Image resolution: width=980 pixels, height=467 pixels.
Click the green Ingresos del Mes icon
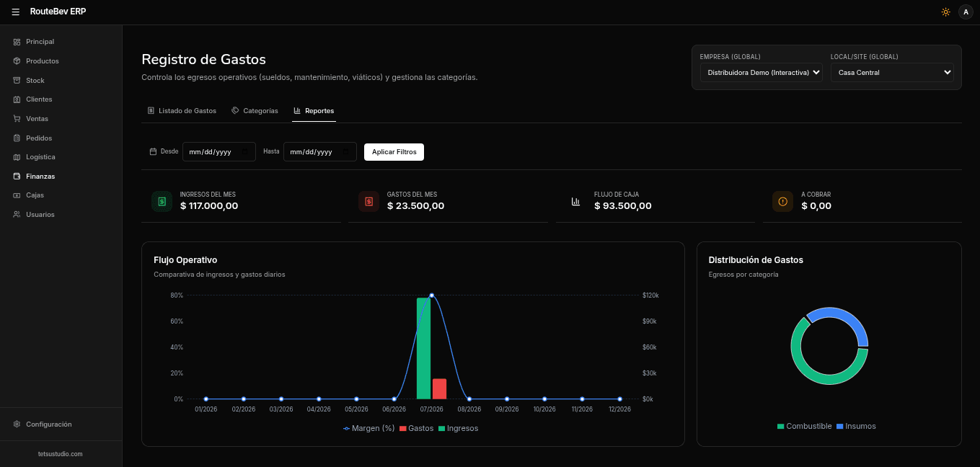pos(162,202)
